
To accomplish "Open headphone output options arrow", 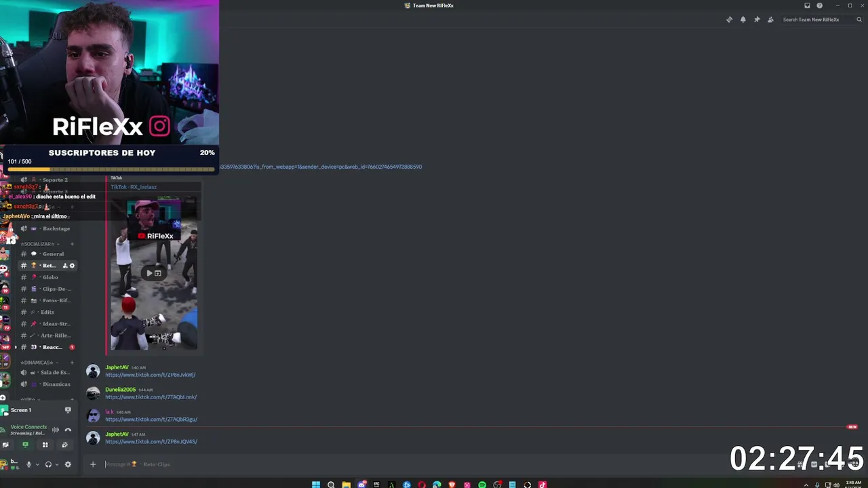I will [x=56, y=464].
